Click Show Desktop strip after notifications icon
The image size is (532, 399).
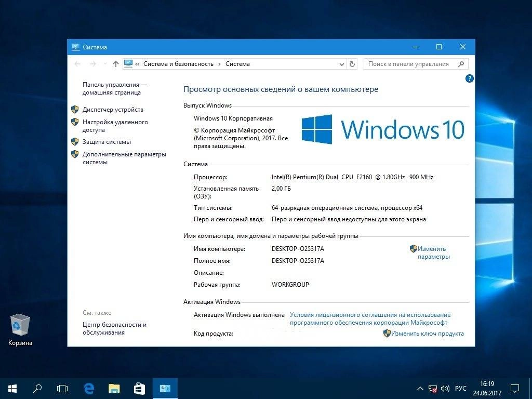(x=530, y=389)
